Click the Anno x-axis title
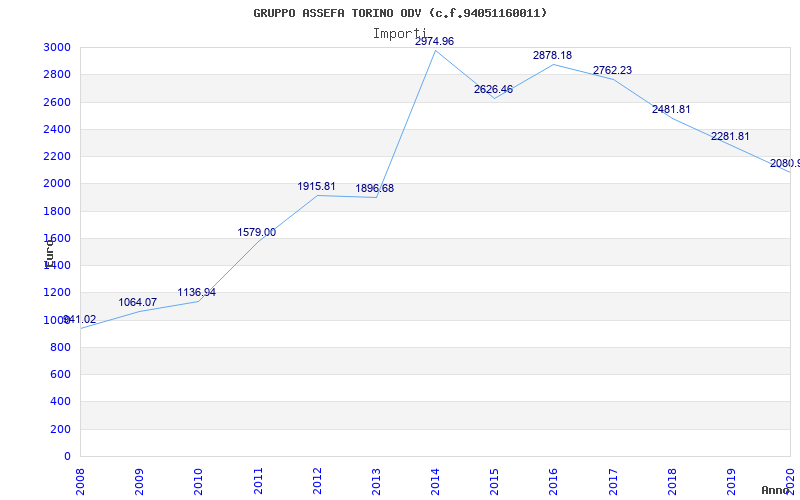This screenshot has height=500, width=800. pyautogui.click(x=776, y=490)
